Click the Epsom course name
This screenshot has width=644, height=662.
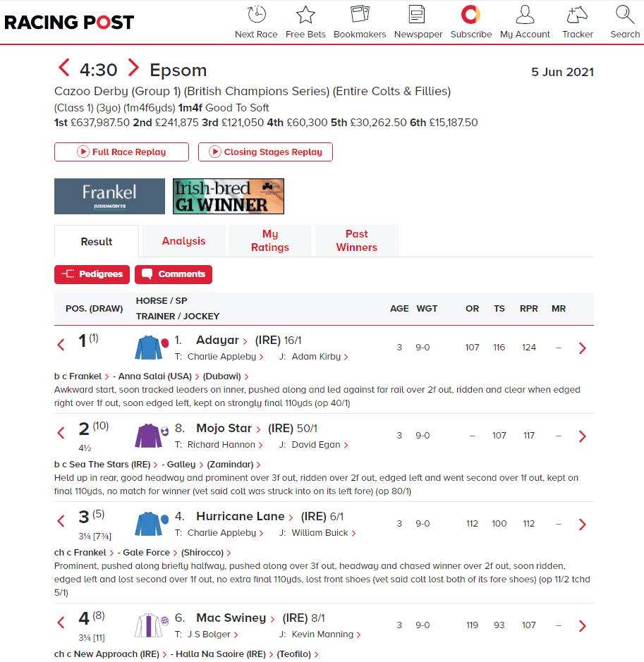178,70
